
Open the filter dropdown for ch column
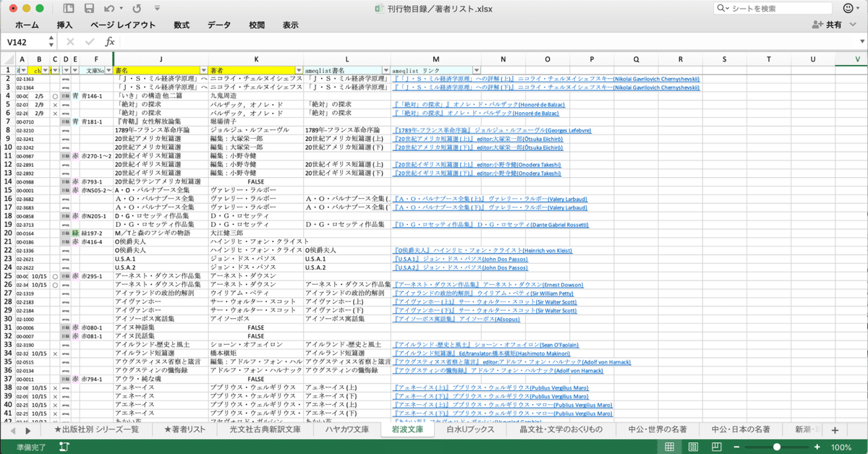[x=46, y=71]
